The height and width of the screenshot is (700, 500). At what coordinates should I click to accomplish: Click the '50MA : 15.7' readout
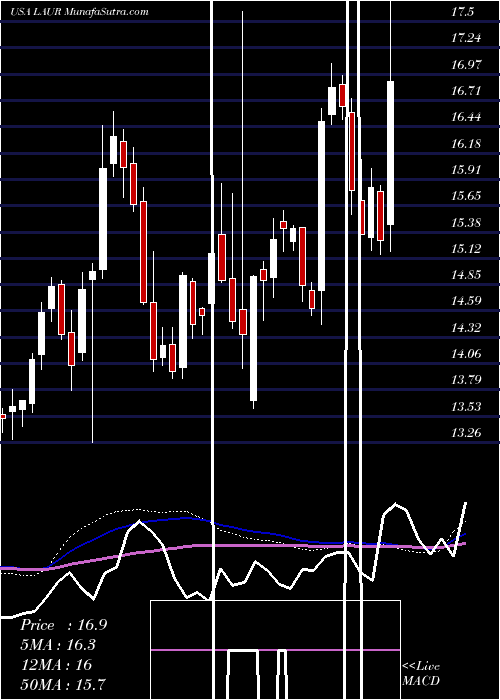pyautogui.click(x=63, y=684)
